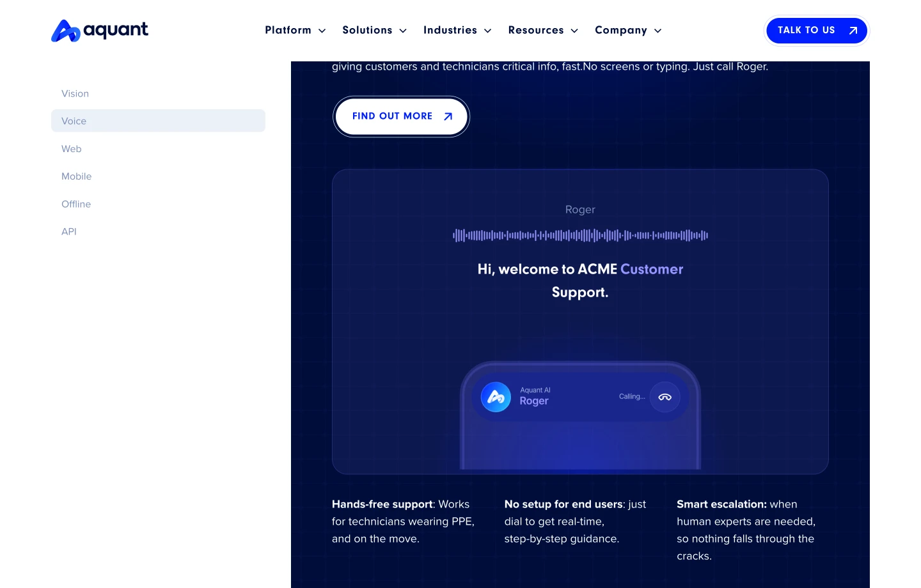This screenshot has width=921, height=588.
Task: Click the Find Out More button
Action: (401, 116)
